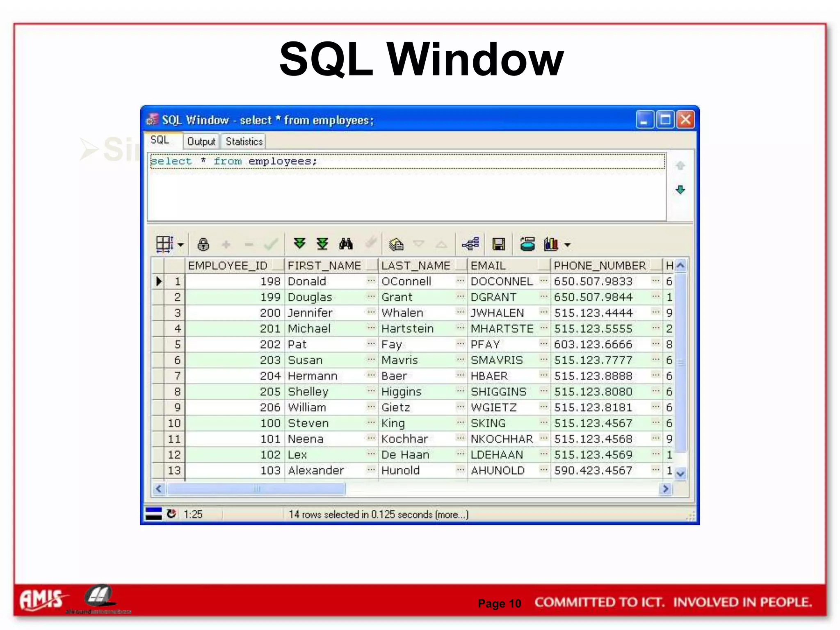The width and height of the screenshot is (840, 630).
Task: Fetch last page of rows
Action: pos(322,244)
